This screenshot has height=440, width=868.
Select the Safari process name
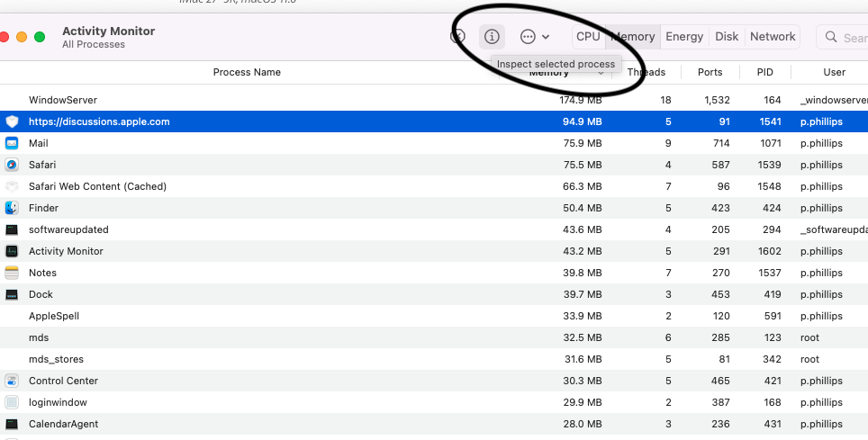[42, 165]
